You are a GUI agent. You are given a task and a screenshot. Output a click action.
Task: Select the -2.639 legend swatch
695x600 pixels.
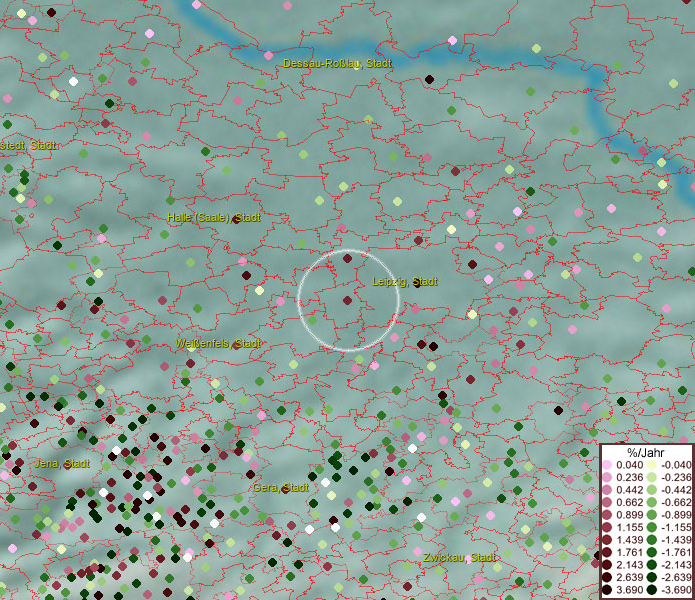tap(652, 577)
